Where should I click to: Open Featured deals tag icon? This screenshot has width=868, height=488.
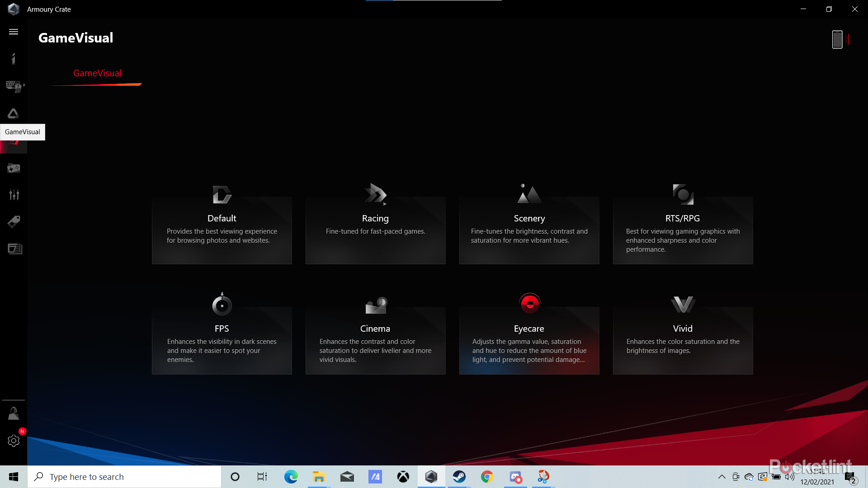(14, 222)
